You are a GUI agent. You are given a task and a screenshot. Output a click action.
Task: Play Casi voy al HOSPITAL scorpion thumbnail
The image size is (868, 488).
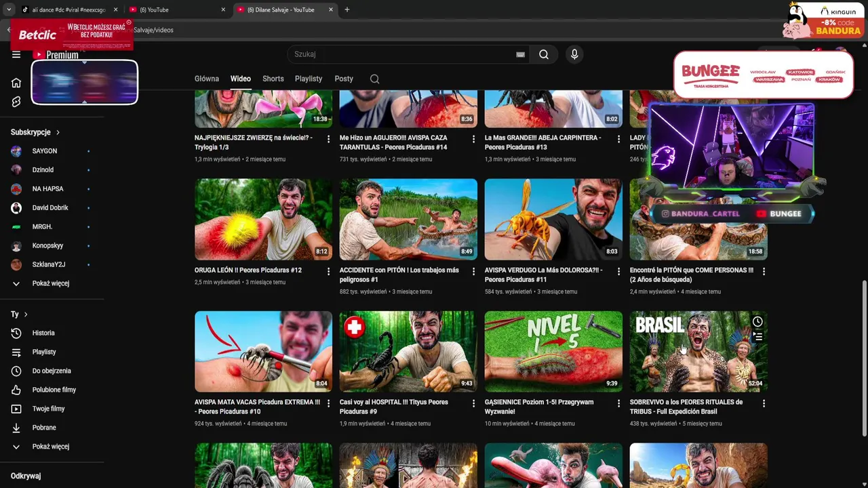[x=408, y=351]
